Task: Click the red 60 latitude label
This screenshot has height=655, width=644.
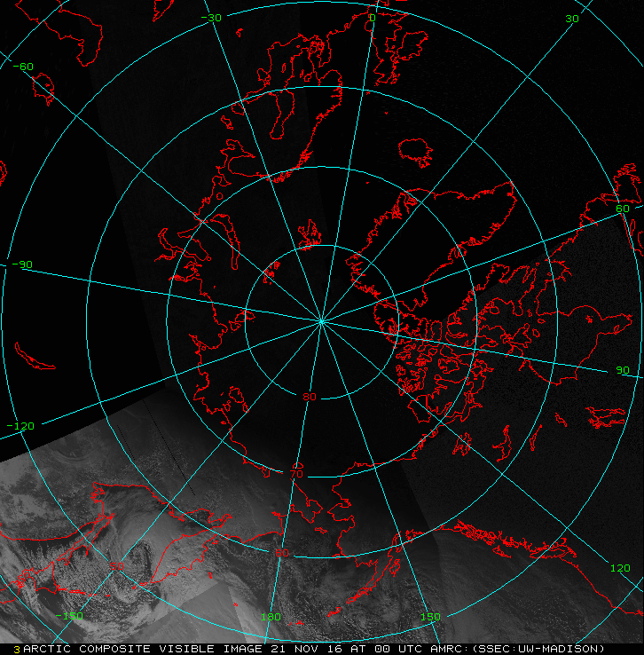Action: pos(282,553)
